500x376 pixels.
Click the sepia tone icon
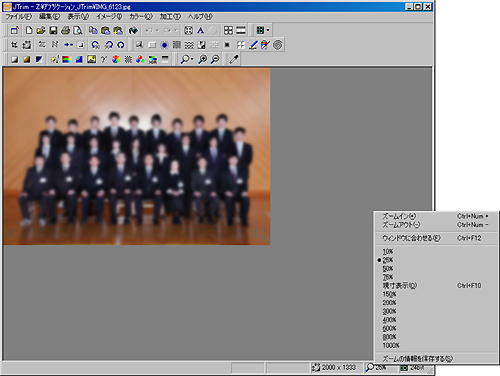tap(27, 59)
